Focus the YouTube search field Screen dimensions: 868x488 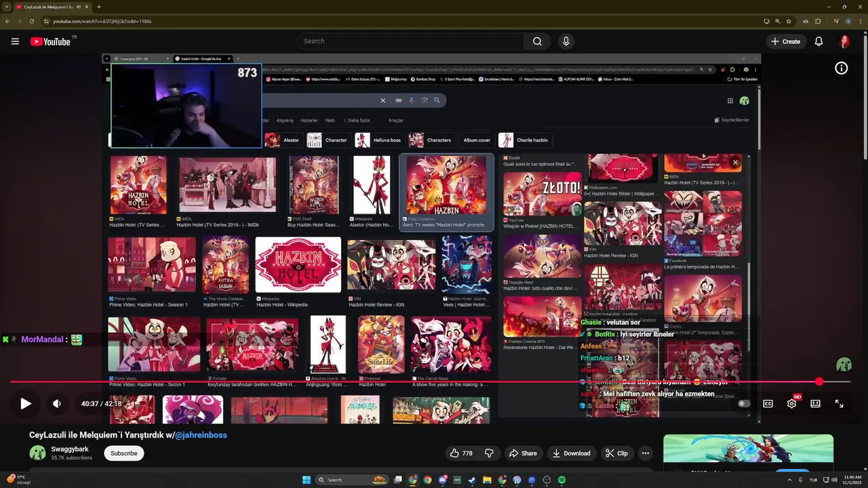pyautogui.click(x=410, y=41)
